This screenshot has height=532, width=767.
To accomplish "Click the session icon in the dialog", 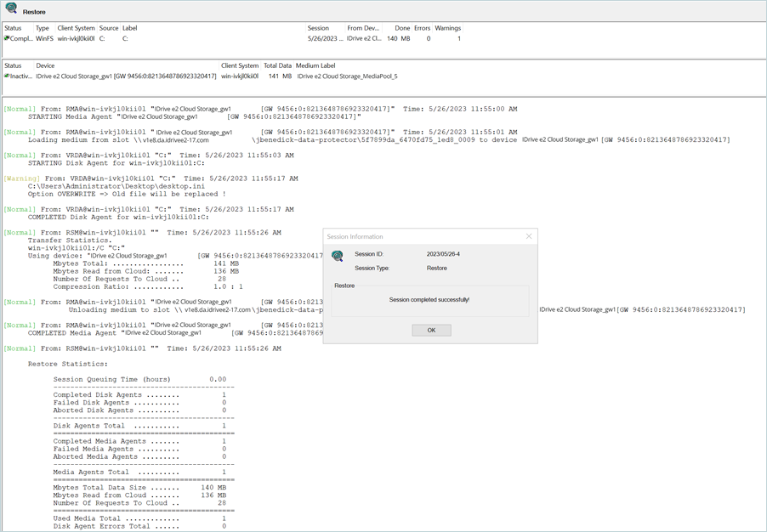I will (338, 256).
